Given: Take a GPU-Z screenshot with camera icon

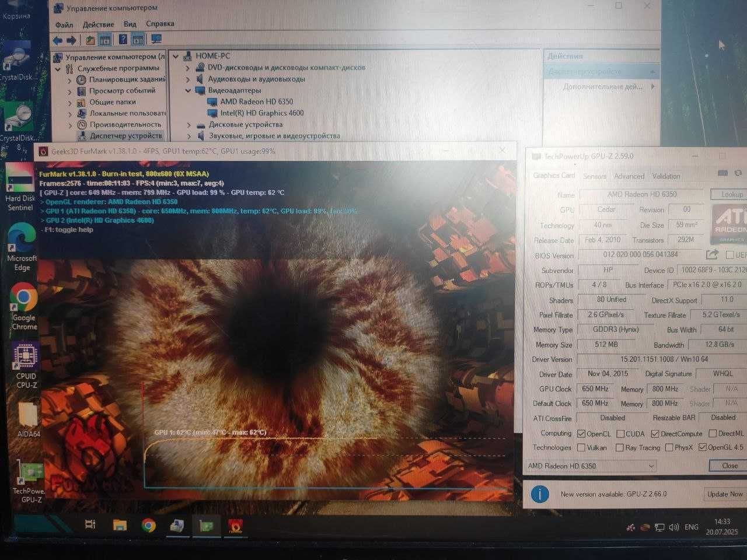Looking at the screenshot, I should point(722,173).
